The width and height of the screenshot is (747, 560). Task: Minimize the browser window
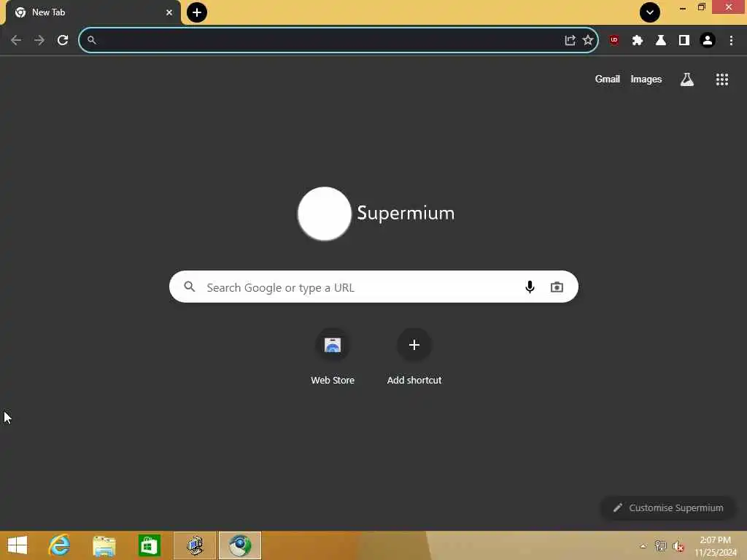tap(683, 7)
